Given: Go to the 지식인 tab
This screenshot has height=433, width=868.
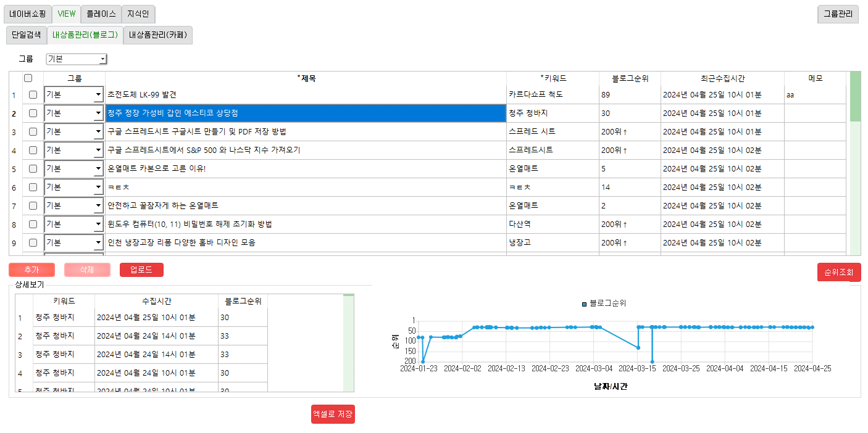Looking at the screenshot, I should 138,14.
